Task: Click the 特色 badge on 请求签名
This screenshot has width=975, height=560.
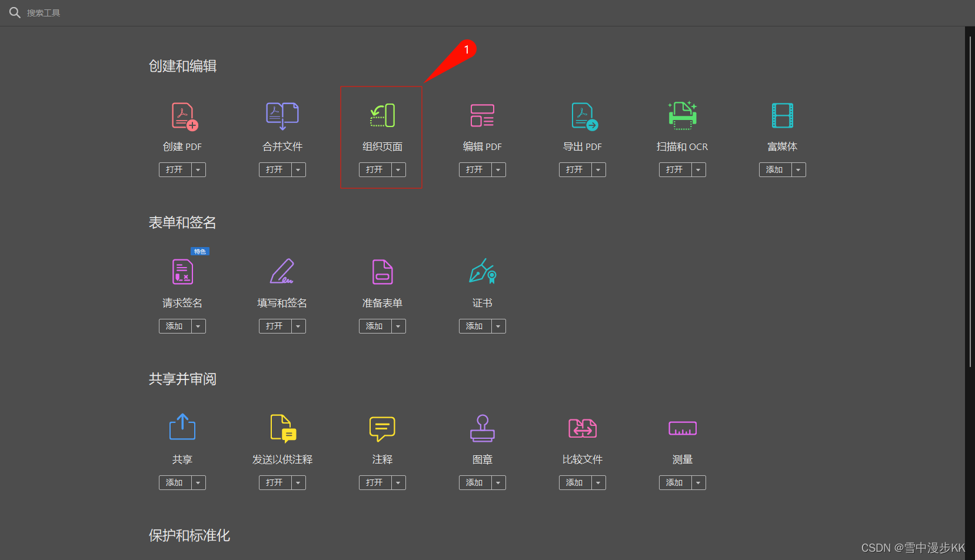Action: (200, 251)
